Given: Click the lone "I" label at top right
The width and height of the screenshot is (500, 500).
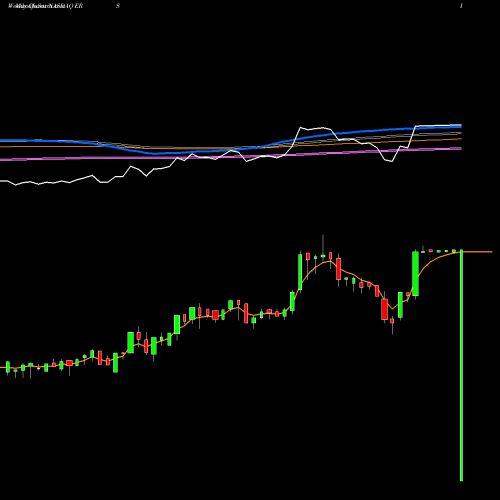Looking at the screenshot, I should coord(461,6).
